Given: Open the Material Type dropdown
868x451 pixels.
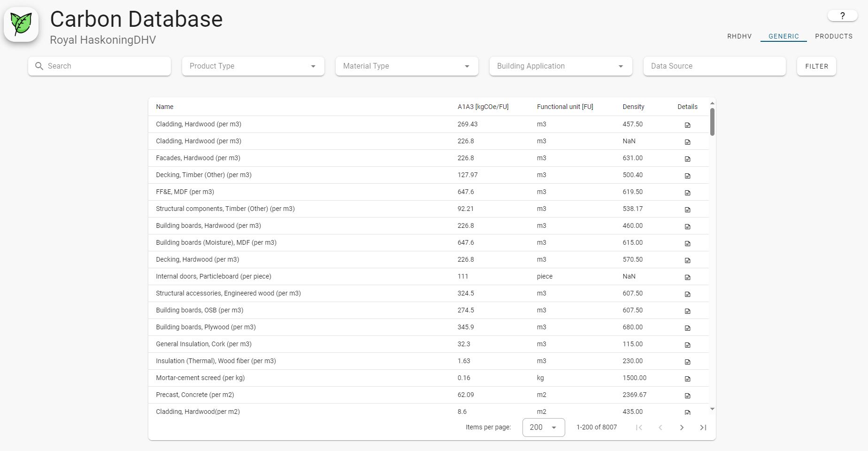Looking at the screenshot, I should [x=407, y=66].
